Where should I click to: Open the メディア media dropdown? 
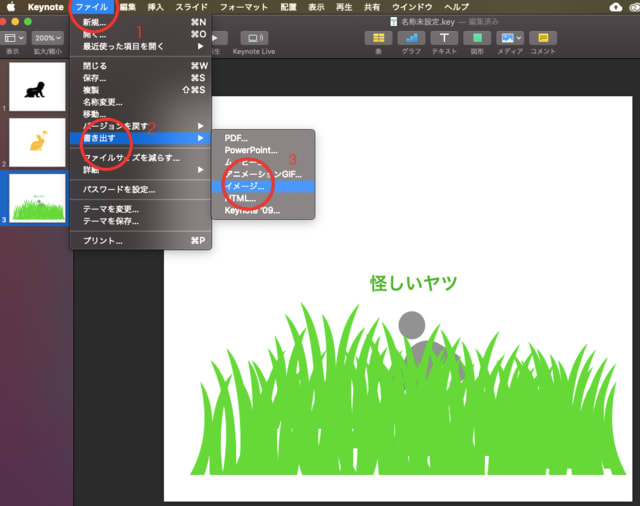pyautogui.click(x=509, y=38)
